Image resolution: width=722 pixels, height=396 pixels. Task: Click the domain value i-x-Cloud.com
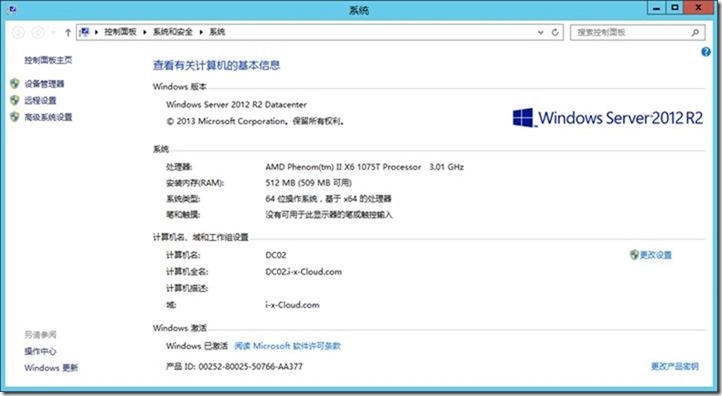292,305
